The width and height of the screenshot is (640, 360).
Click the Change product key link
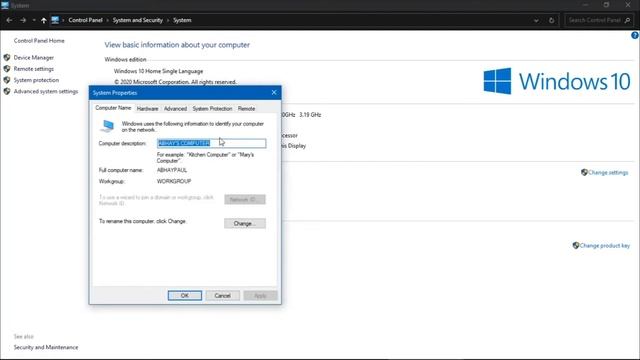(604, 246)
